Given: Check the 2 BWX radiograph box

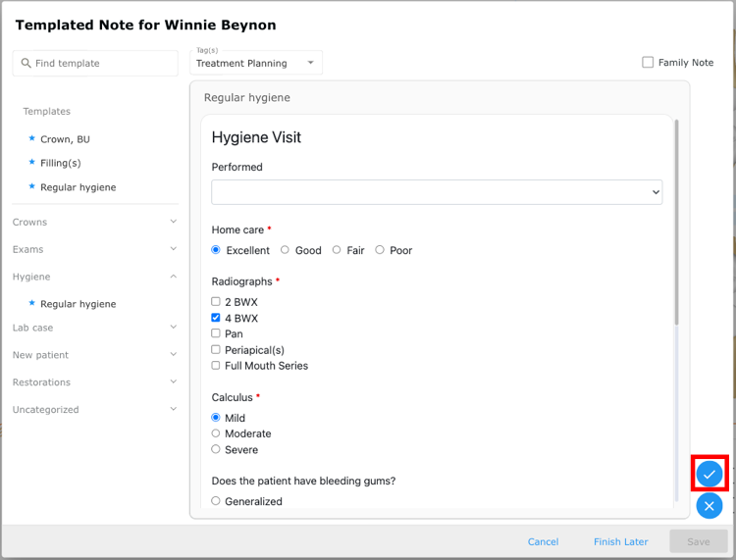Looking at the screenshot, I should (216, 301).
